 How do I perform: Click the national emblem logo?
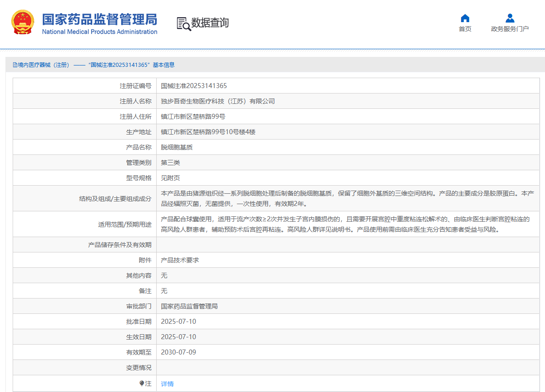tap(23, 23)
